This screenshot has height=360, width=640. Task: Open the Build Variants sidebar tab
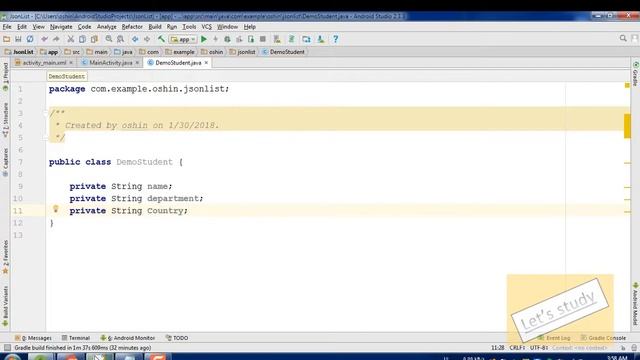click(5, 305)
